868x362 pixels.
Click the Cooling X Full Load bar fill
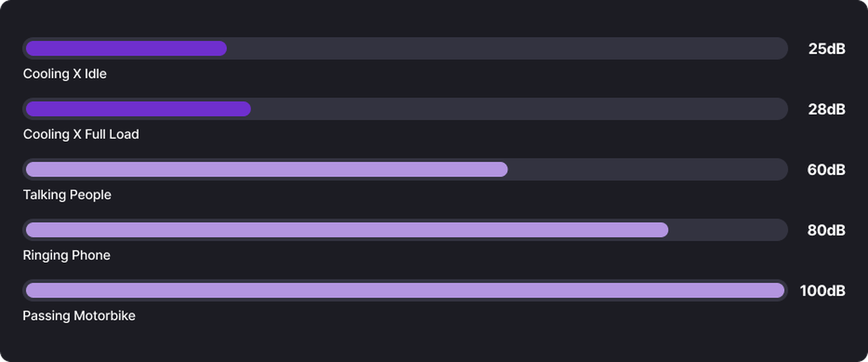point(138,109)
